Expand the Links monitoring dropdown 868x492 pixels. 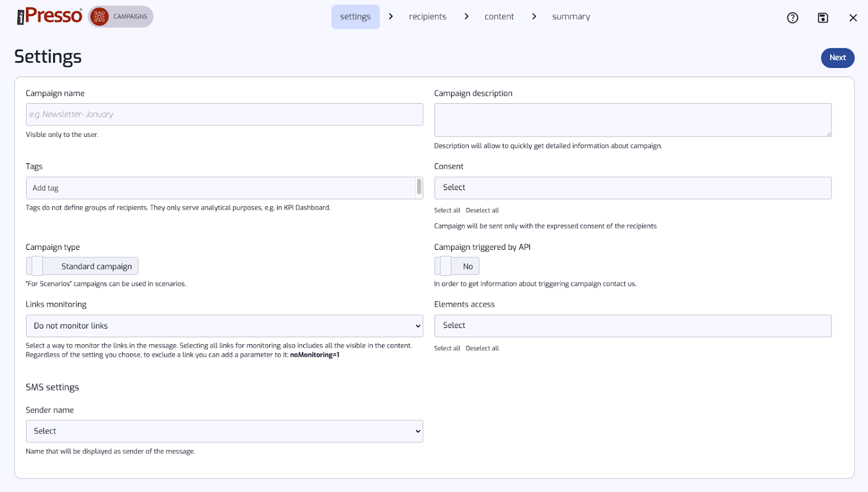tap(224, 326)
